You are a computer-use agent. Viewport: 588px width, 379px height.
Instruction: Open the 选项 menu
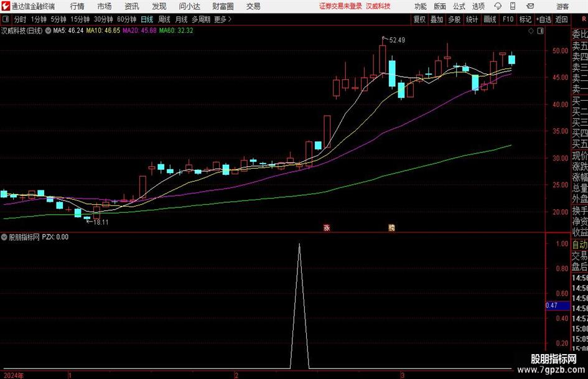coord(478,6)
